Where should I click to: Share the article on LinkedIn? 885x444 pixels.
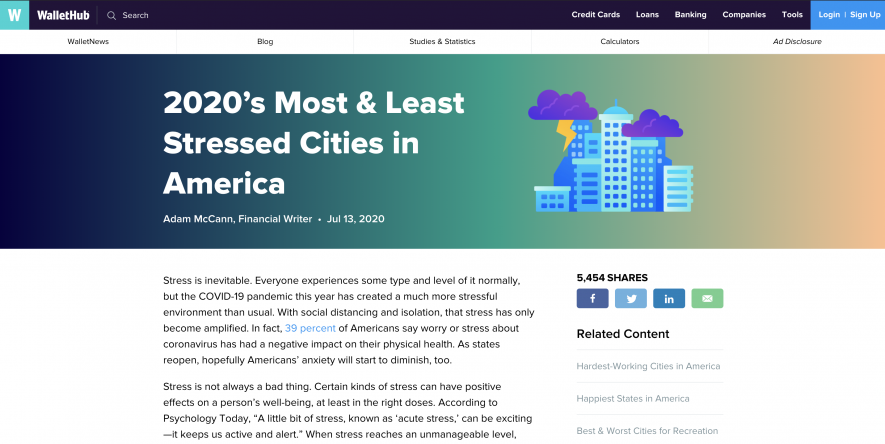669,298
